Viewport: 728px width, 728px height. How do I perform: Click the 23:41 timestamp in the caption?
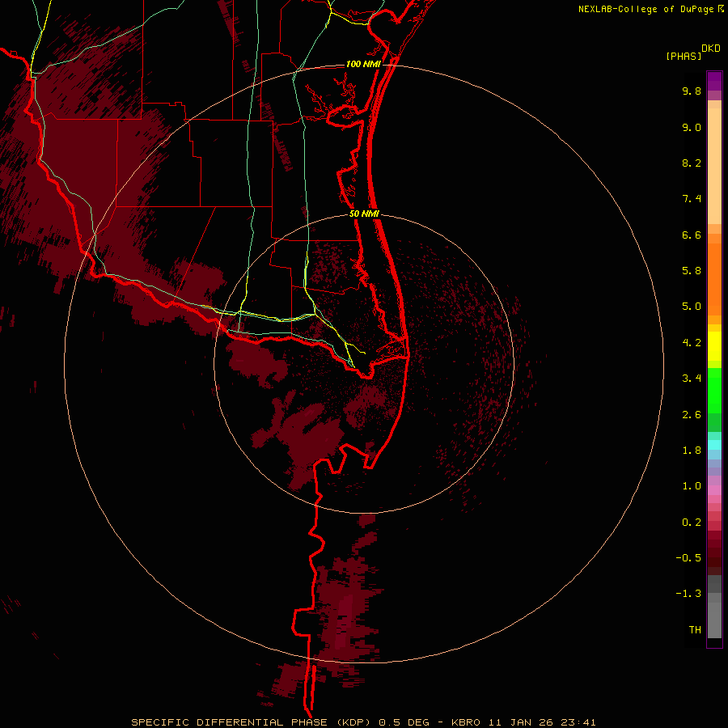coord(579,722)
